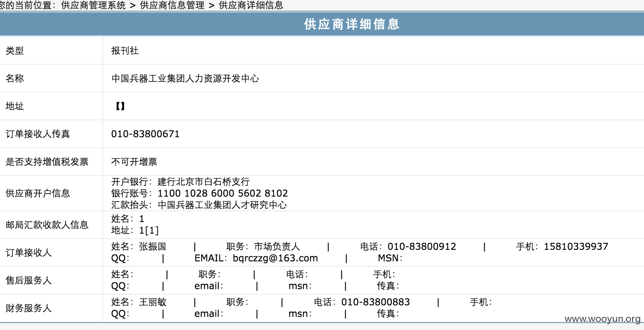Click the 售后服务人 row label

click(29, 280)
